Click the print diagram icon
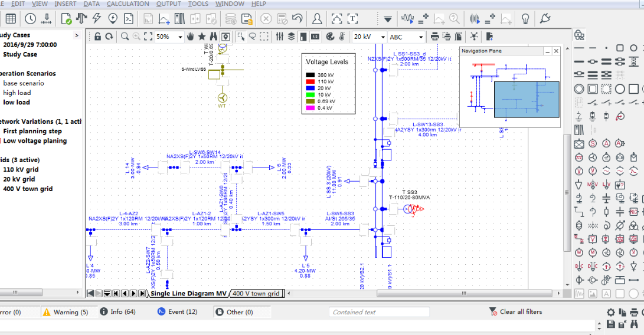The height and width of the screenshot is (335, 644). coord(435,37)
